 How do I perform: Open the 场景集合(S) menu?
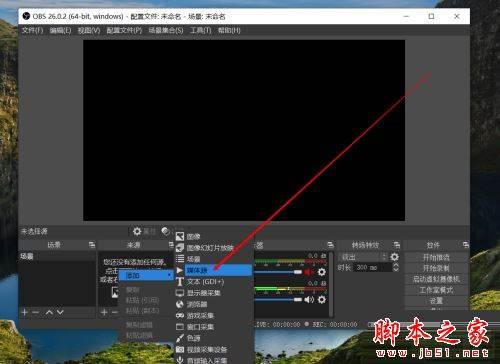[x=166, y=30]
